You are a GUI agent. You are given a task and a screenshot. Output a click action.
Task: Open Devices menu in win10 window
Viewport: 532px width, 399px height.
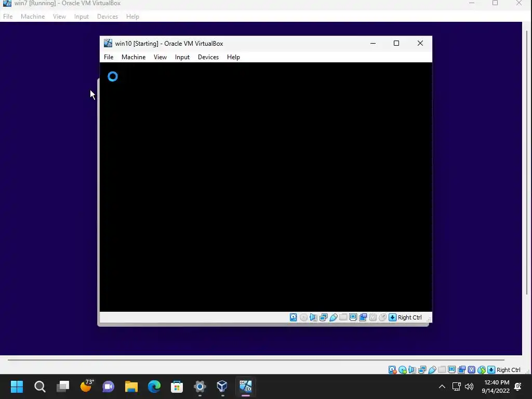[208, 57]
